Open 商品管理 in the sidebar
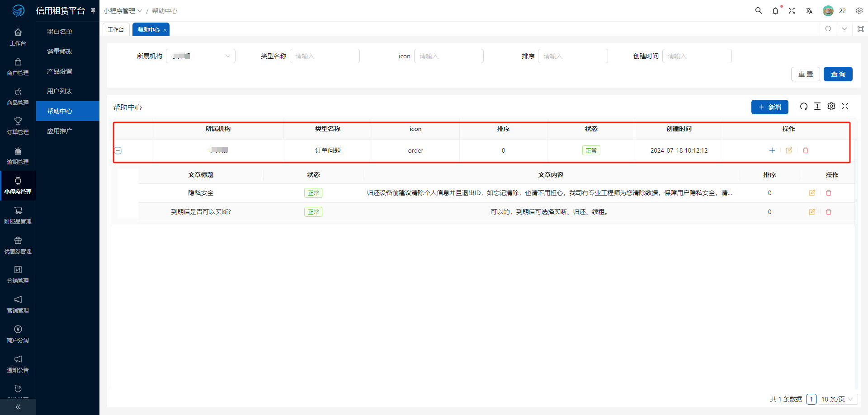This screenshot has height=415, width=868. point(18,97)
